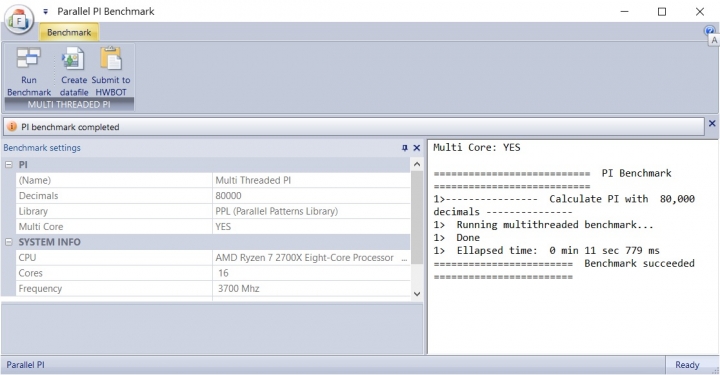Click the Parallel PI status bar text
The width and height of the screenshot is (720, 375).
[x=25, y=365]
